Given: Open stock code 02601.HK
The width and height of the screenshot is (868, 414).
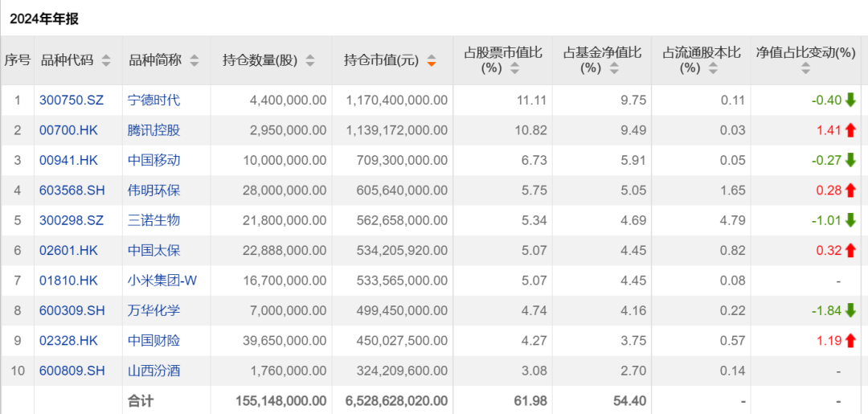Looking at the screenshot, I should click(x=68, y=250).
